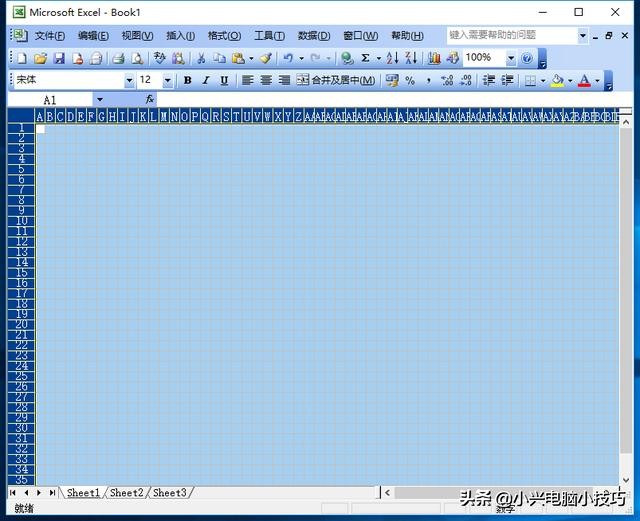640x521 pixels.
Task: Open the 视图(V) menu
Action: [137, 36]
